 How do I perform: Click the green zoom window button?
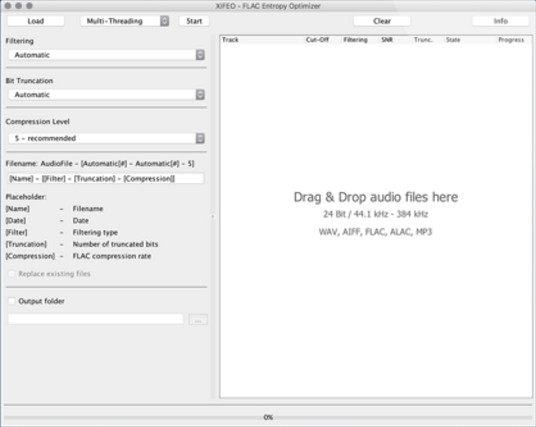[29, 5]
